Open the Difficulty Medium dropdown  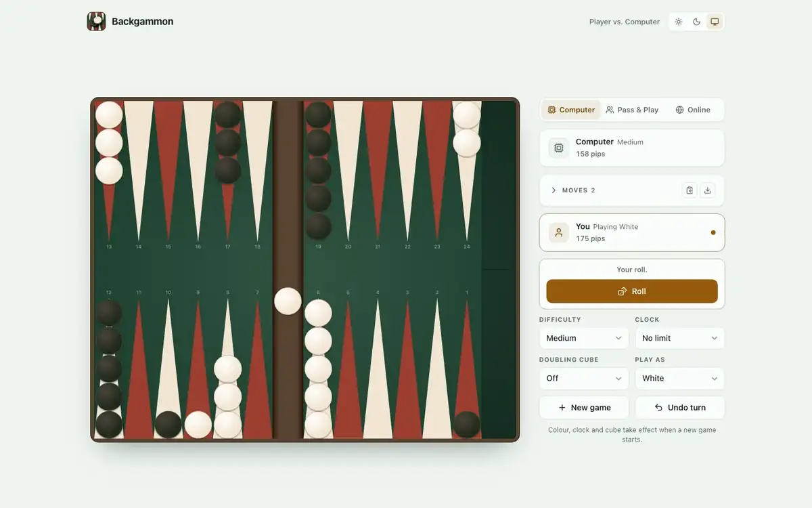pyautogui.click(x=584, y=338)
